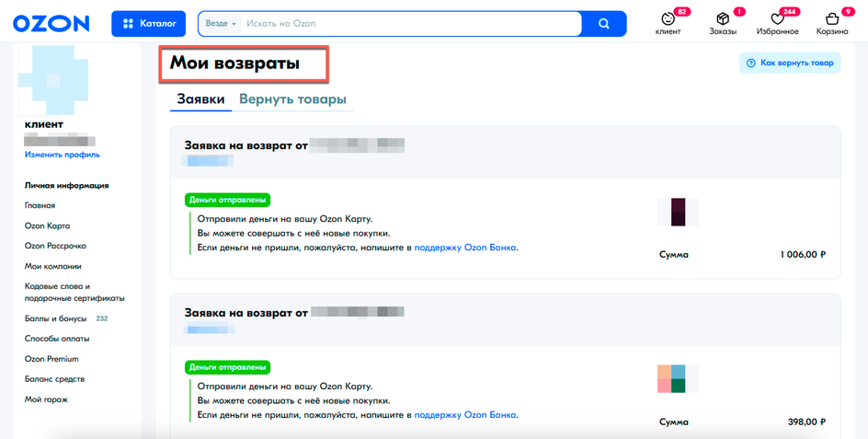Viewport: 868px width, 439px height.
Task: Open the Везде search scope dropdown
Action: pos(221,24)
